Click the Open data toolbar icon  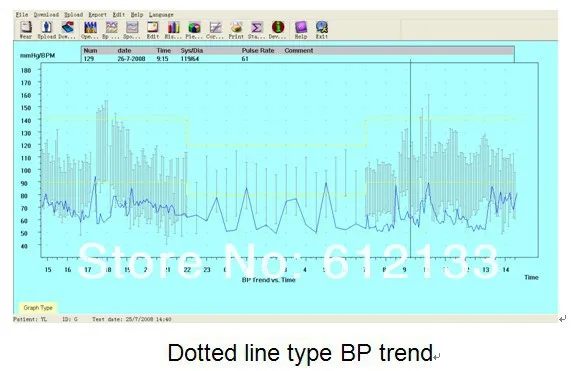click(x=90, y=30)
